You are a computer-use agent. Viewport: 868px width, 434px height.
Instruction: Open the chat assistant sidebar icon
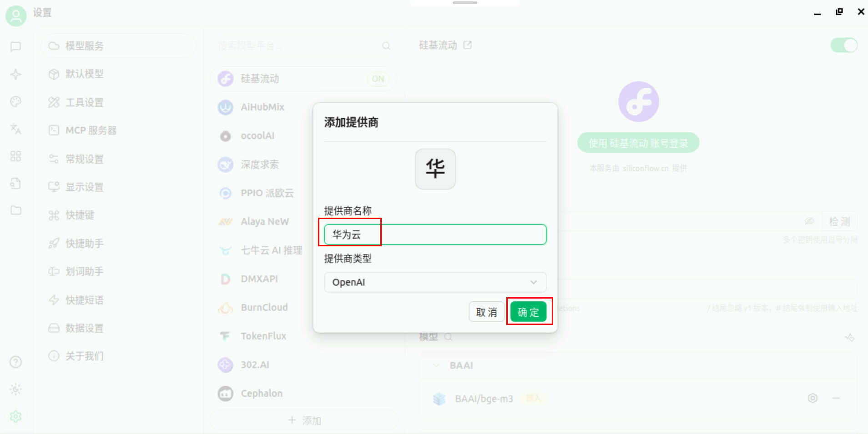point(16,47)
